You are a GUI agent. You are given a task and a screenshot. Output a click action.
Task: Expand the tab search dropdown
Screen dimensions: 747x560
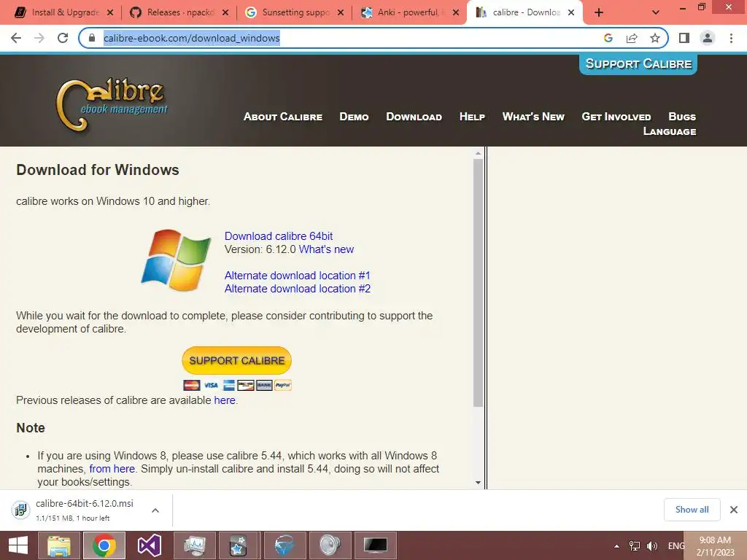[x=656, y=12]
